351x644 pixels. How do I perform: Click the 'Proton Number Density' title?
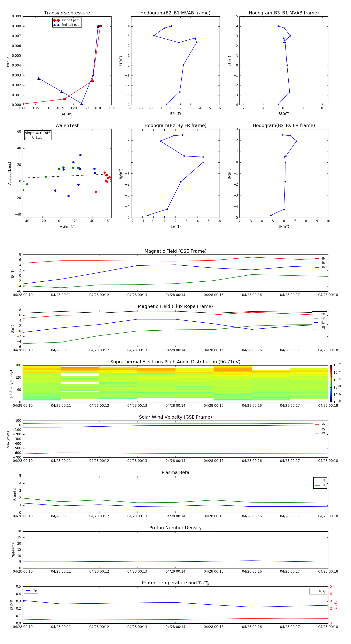coord(175,528)
